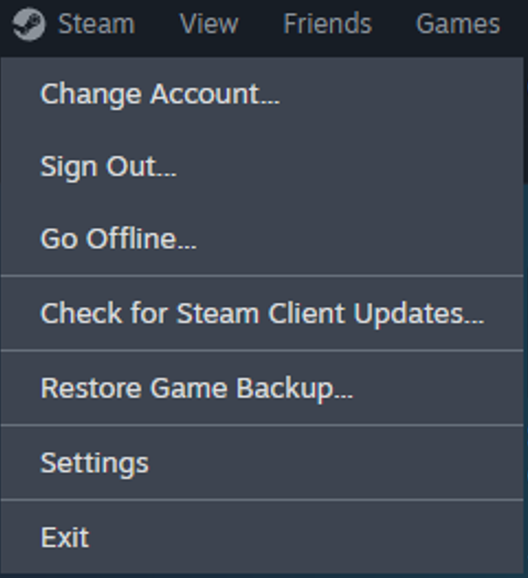Switch Steam to offline via Go Offline...
Image resolution: width=528 pixels, height=578 pixels.
(262, 239)
